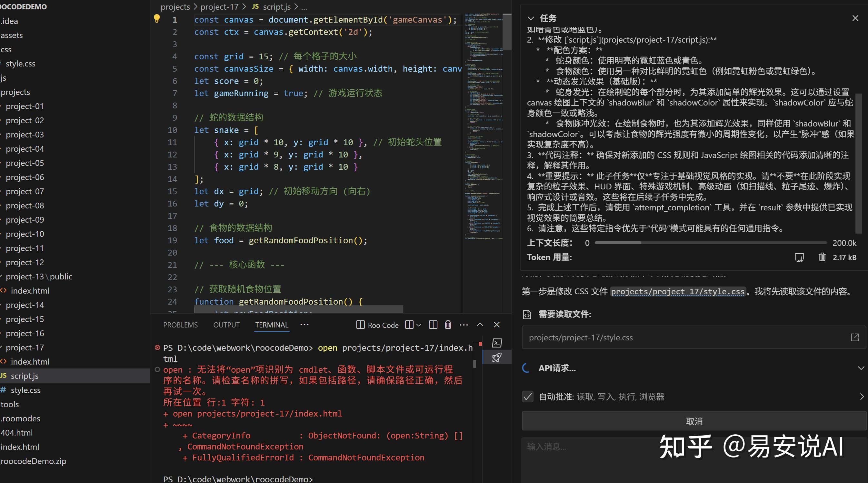Click the file icon beside 需要读取文件
This screenshot has height=483, width=868.
[x=527, y=315]
